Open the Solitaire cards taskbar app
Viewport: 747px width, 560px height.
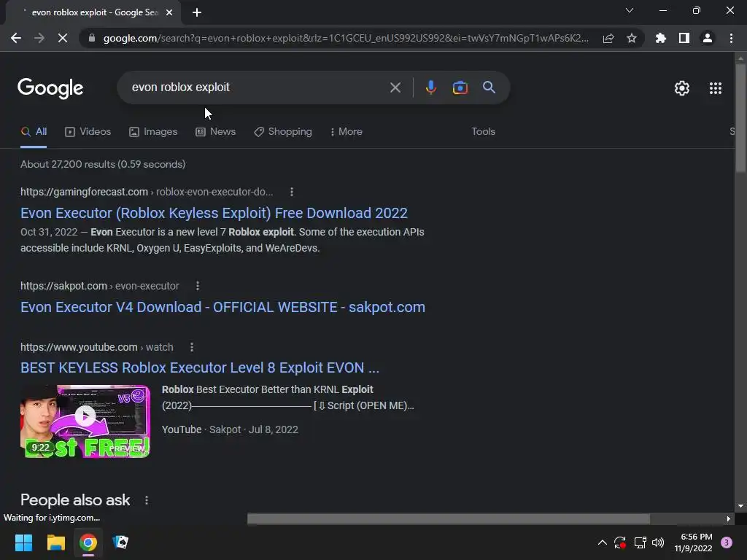click(x=120, y=542)
